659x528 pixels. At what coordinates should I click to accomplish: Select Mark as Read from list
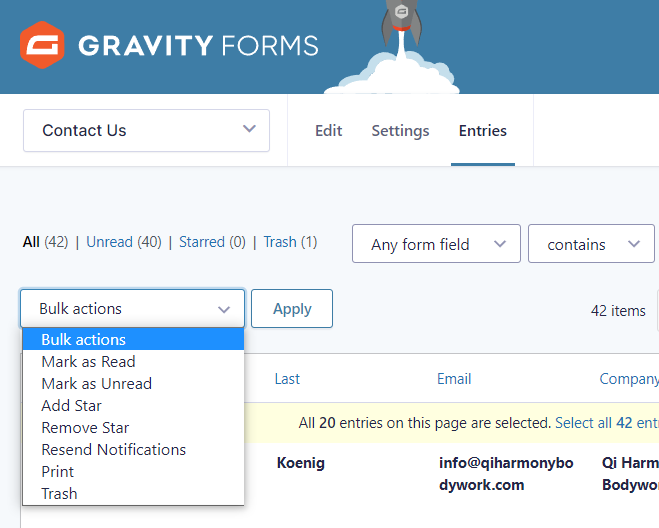pos(133,362)
